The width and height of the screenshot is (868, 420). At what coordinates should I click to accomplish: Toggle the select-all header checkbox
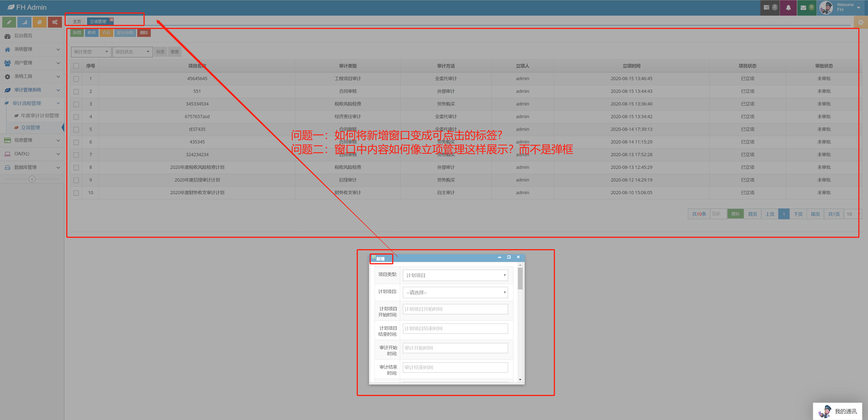76,66
